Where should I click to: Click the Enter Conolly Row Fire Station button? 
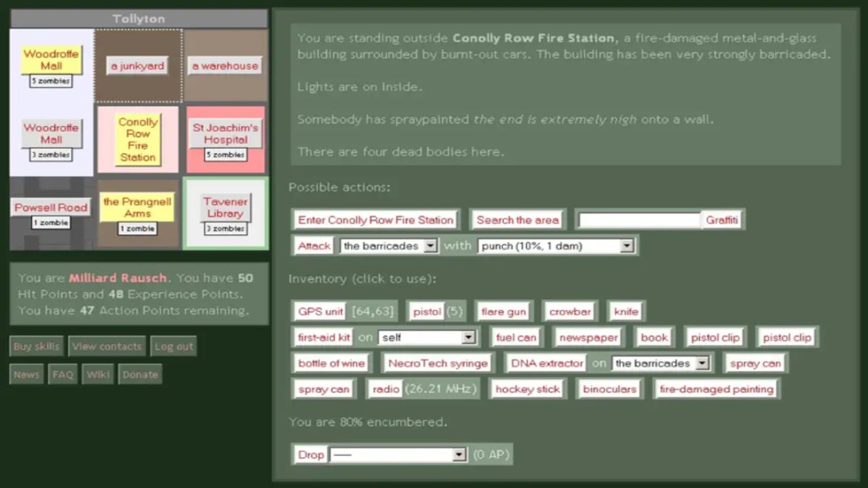pos(376,220)
